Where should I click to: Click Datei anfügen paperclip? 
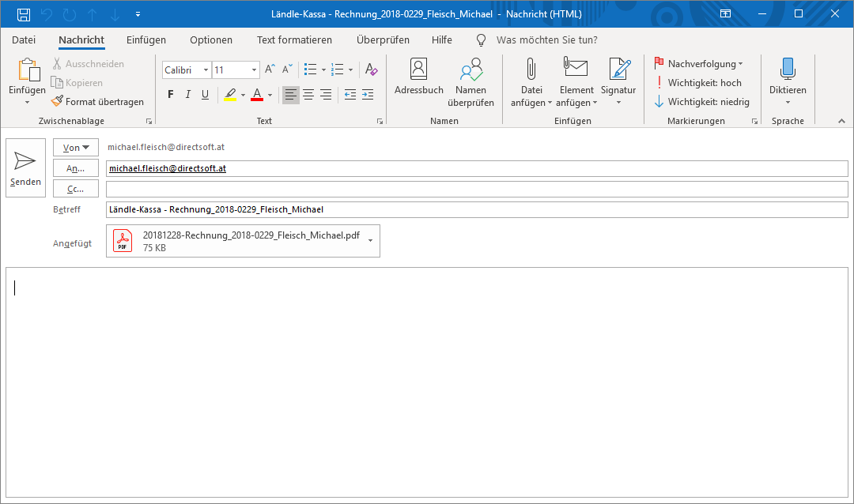[x=531, y=83]
